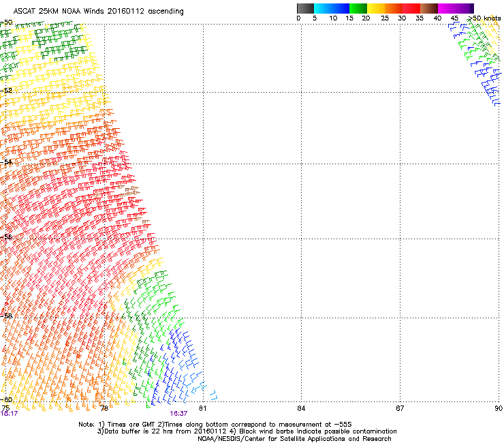
Task: Click the longitude label '78'
Action: click(x=104, y=408)
